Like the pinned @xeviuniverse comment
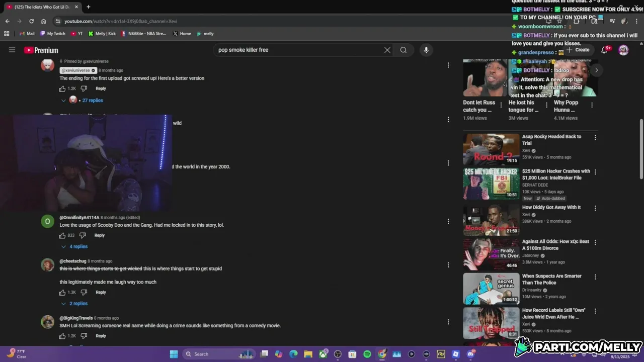 pos(62,88)
